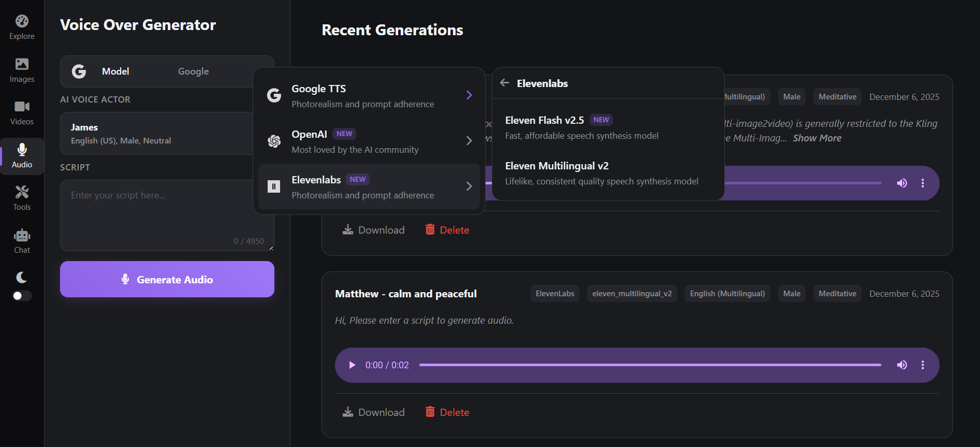Mute volume on the top audio player
The width and height of the screenshot is (980, 447).
(902, 183)
